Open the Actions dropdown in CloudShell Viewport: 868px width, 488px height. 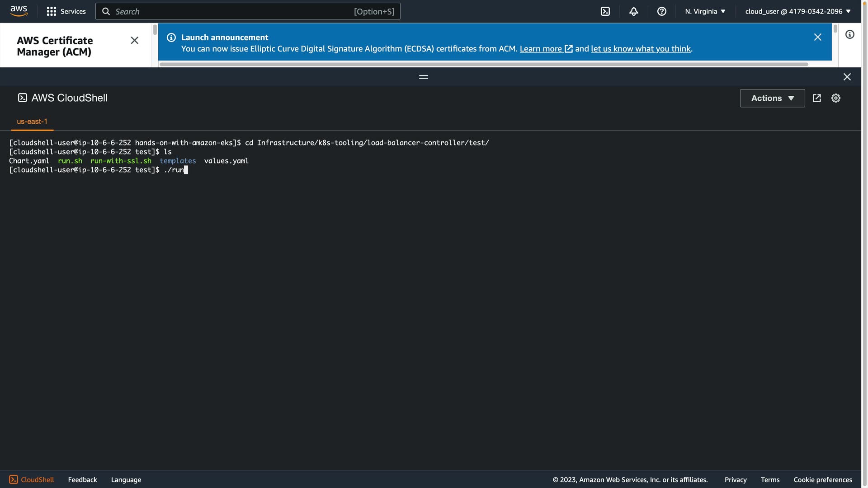point(772,98)
